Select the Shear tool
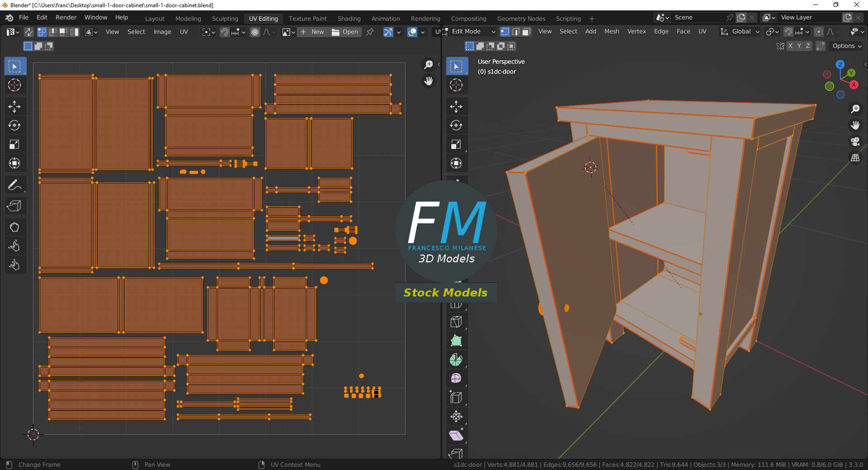 pos(456,435)
